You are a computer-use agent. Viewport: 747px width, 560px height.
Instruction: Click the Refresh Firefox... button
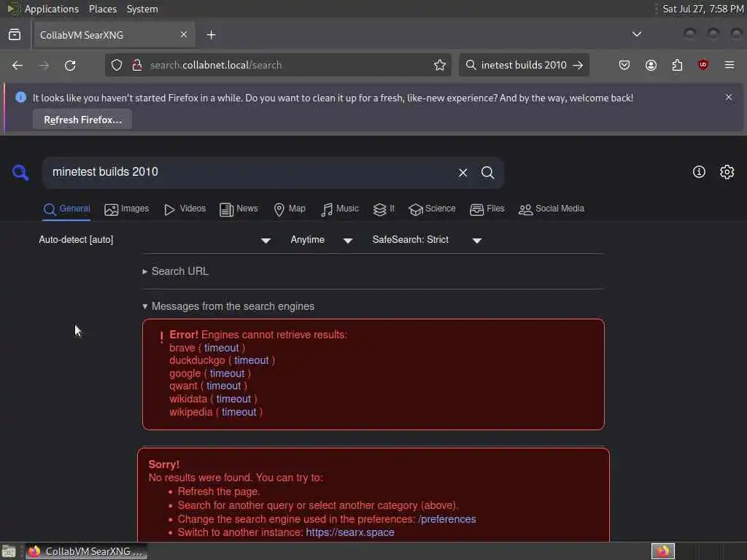pos(82,120)
